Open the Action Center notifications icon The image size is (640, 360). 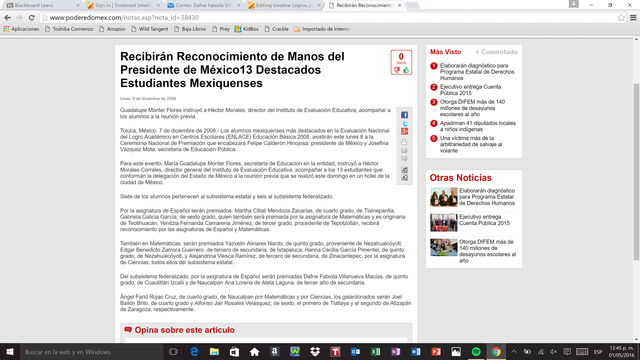coord(567,352)
